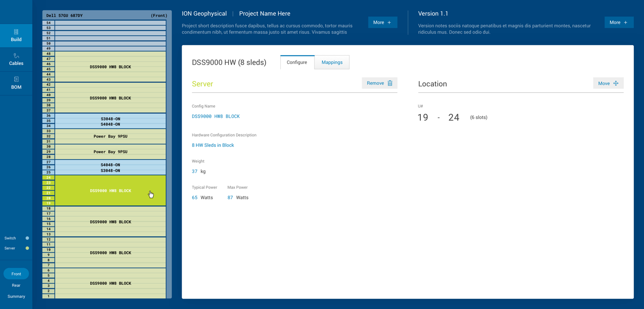
Task: Open the DSS9000 HW8 BLOCK config name link
Action: coord(216,116)
